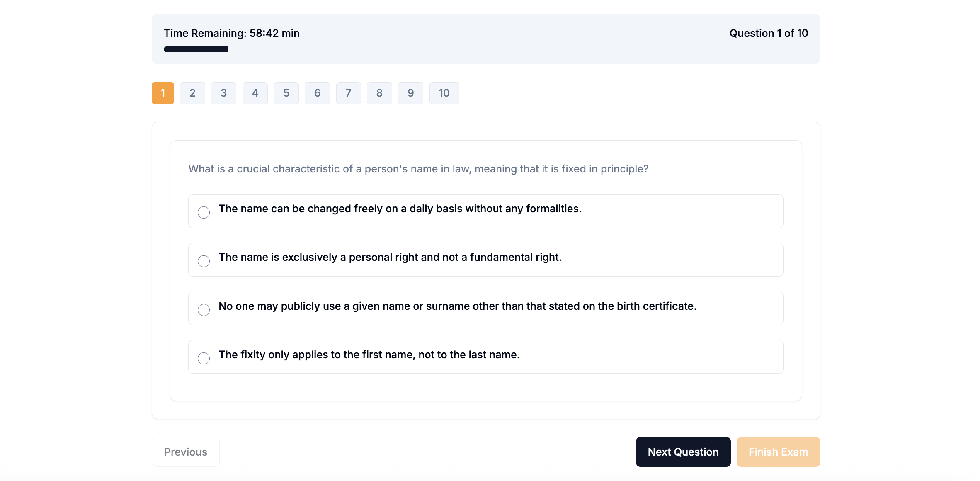Viewport: 980px width, 481px height.
Task: Go to question 5
Action: coord(286,93)
